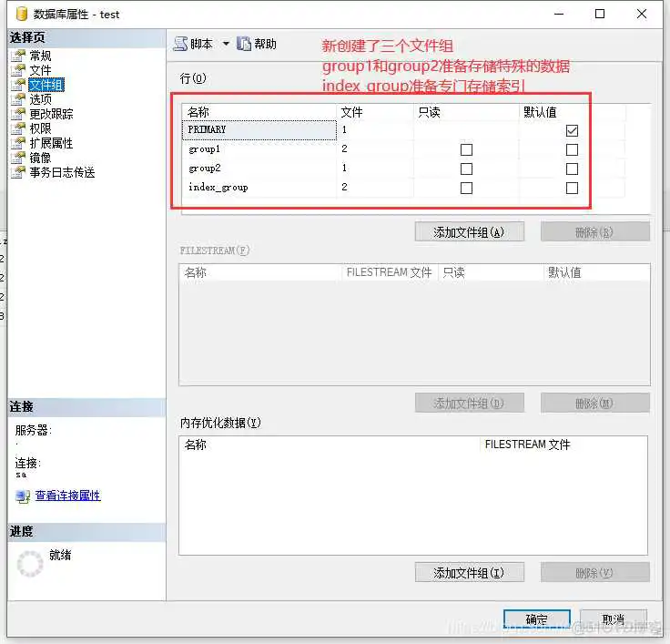
Task: Select the 文件 page
Action: 41,70
